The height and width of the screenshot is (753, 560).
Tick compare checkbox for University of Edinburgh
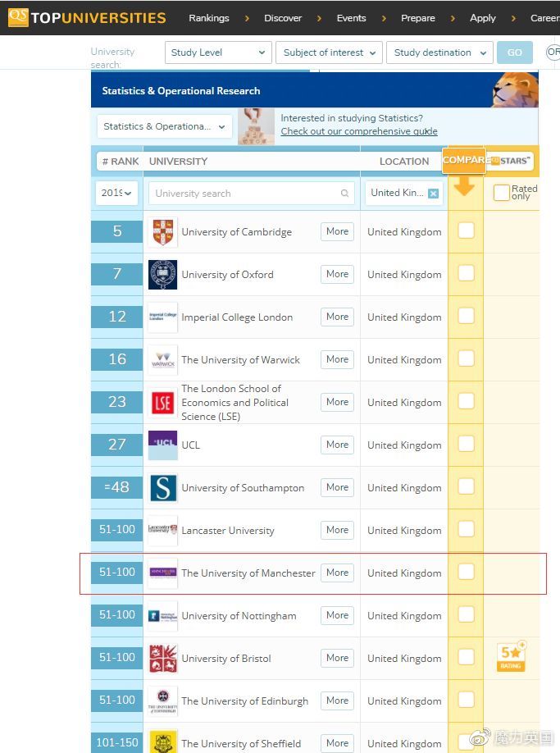[466, 700]
